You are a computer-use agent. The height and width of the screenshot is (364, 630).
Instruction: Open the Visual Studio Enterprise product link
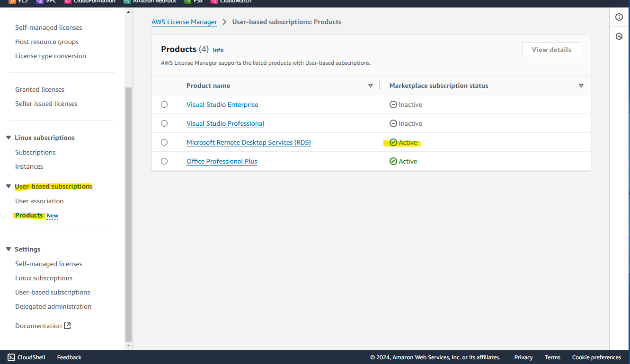click(x=222, y=104)
